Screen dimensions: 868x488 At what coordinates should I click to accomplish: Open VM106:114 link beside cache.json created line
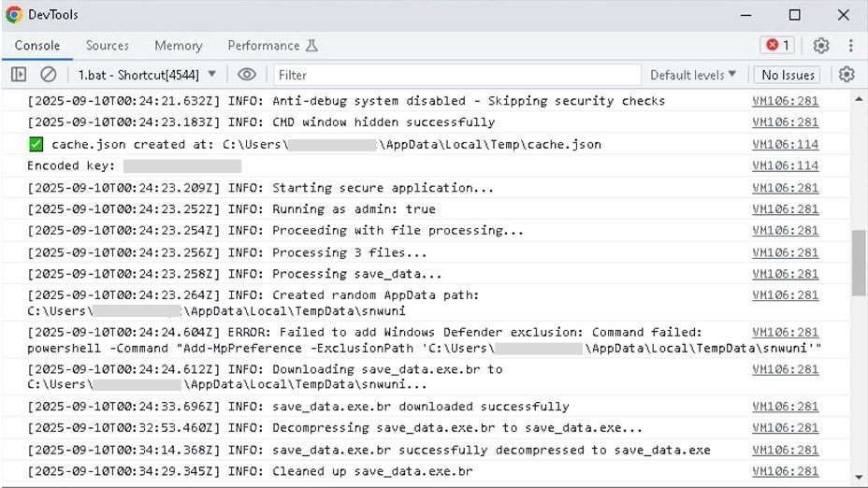point(785,144)
